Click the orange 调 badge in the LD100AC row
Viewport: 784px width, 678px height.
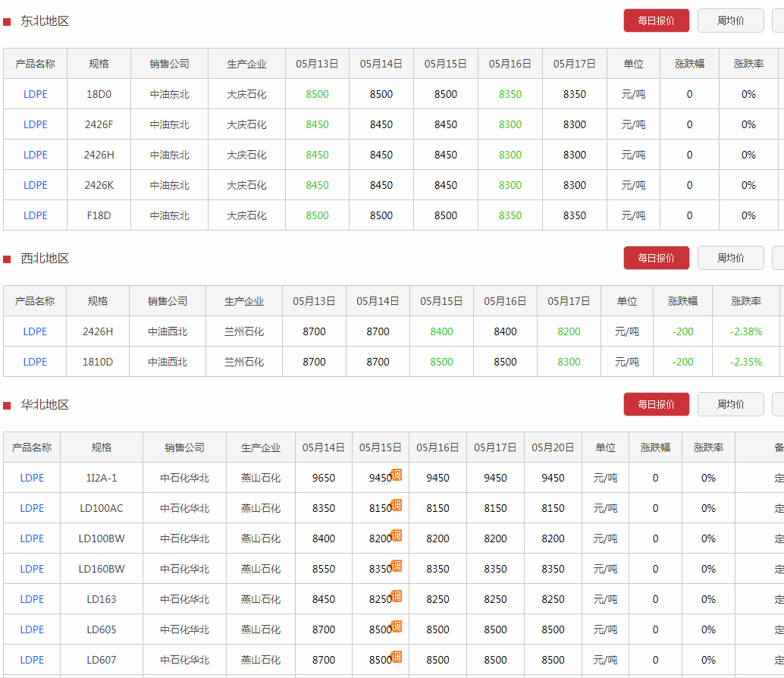[397, 505]
